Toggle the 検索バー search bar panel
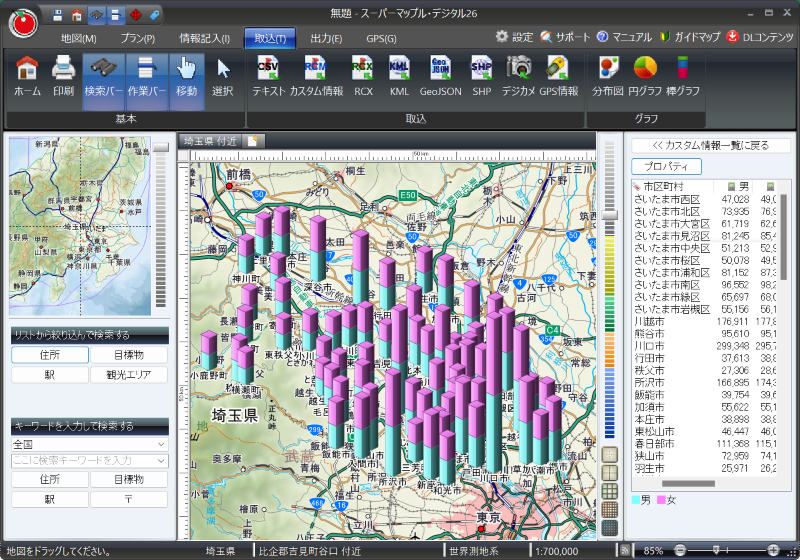The image size is (800, 560). [104, 82]
